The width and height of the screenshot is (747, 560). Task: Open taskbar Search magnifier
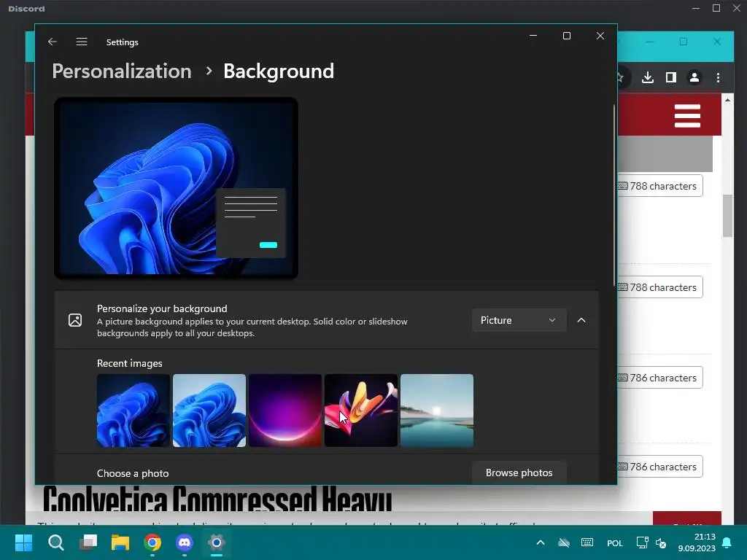coord(55,542)
